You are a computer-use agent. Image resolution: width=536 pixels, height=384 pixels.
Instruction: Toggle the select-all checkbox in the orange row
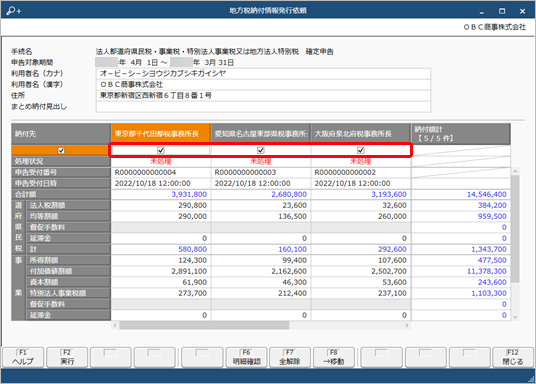pos(61,150)
